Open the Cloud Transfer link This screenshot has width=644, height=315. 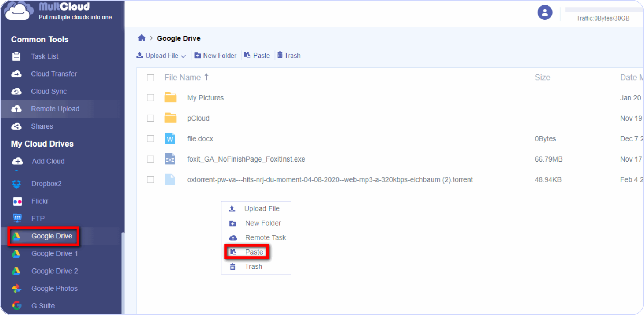click(x=54, y=74)
